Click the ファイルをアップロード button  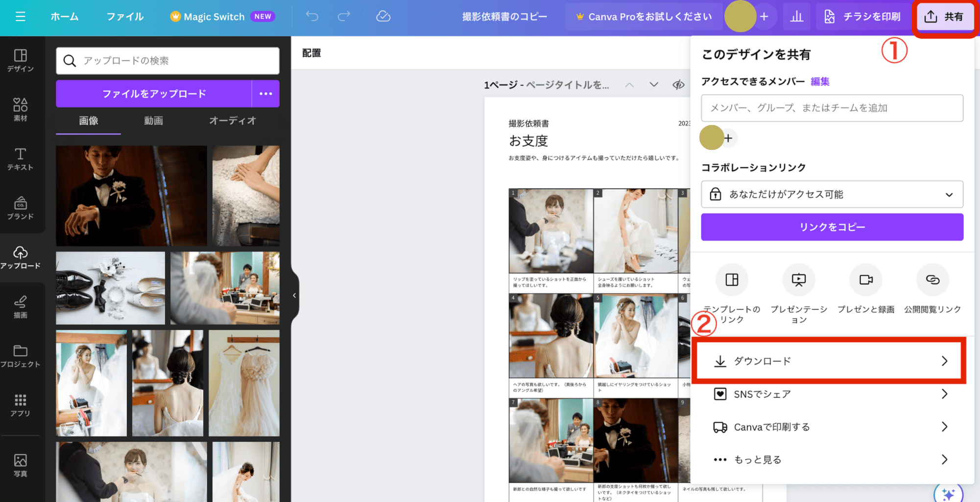[x=154, y=94]
